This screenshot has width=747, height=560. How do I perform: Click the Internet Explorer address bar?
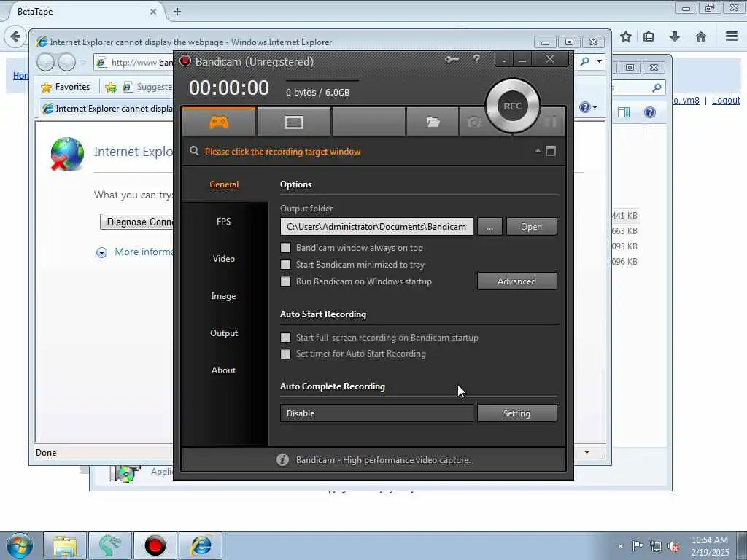134,63
